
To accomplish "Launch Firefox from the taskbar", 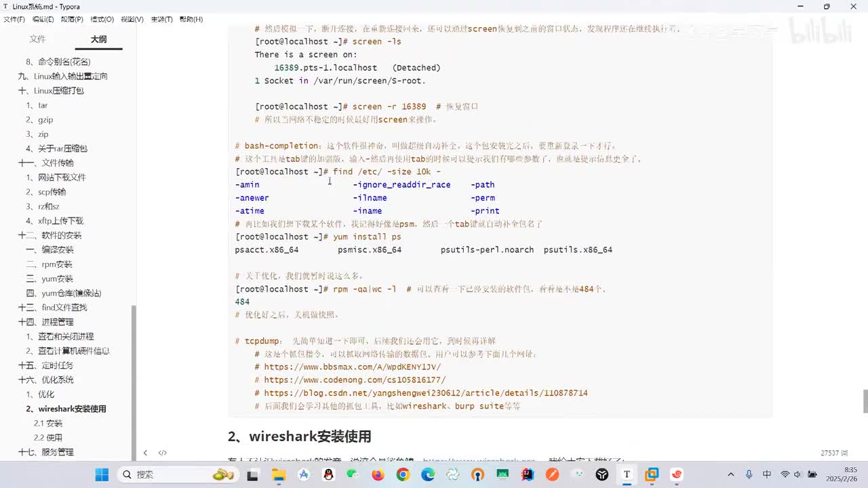I will tap(378, 474).
